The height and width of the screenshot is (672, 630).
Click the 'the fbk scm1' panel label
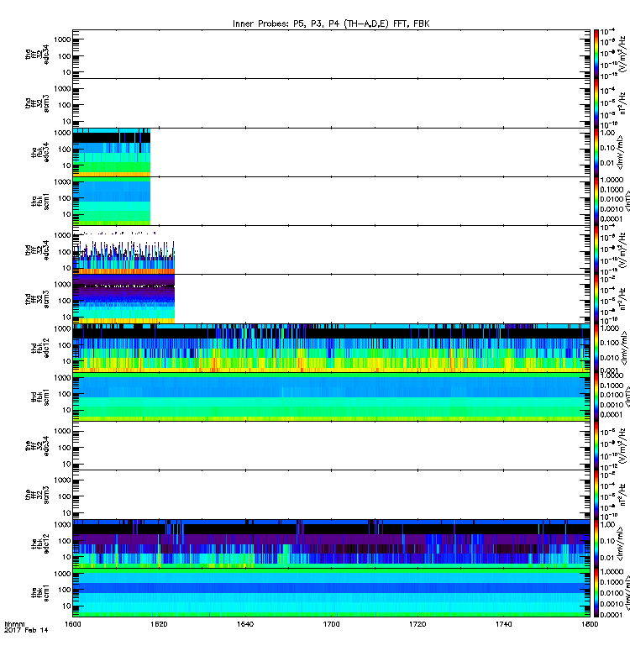[x=40, y=593]
